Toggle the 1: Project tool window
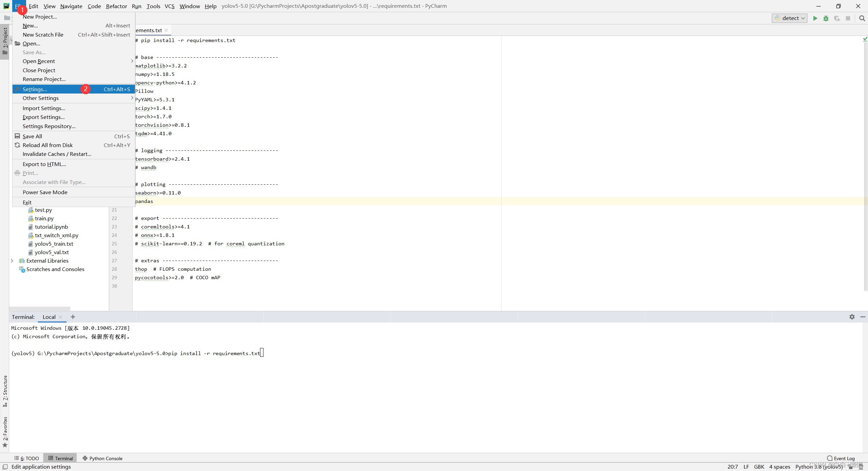The image size is (868, 471). point(5,41)
